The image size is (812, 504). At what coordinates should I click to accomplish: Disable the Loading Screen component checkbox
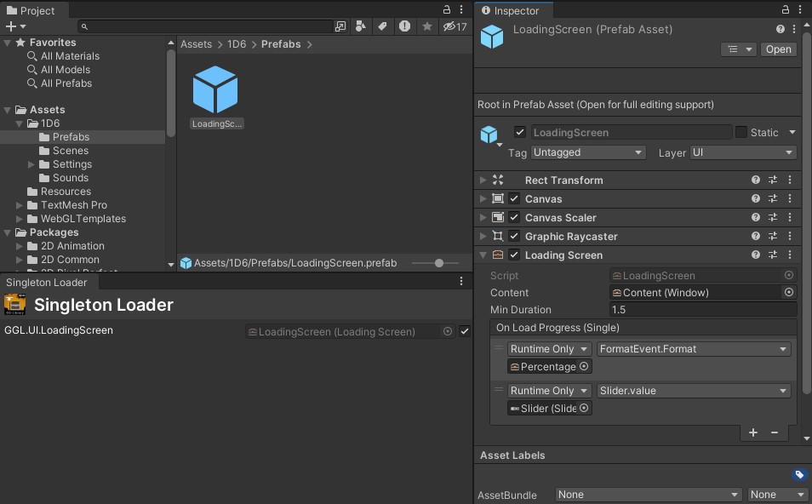pyautogui.click(x=514, y=255)
